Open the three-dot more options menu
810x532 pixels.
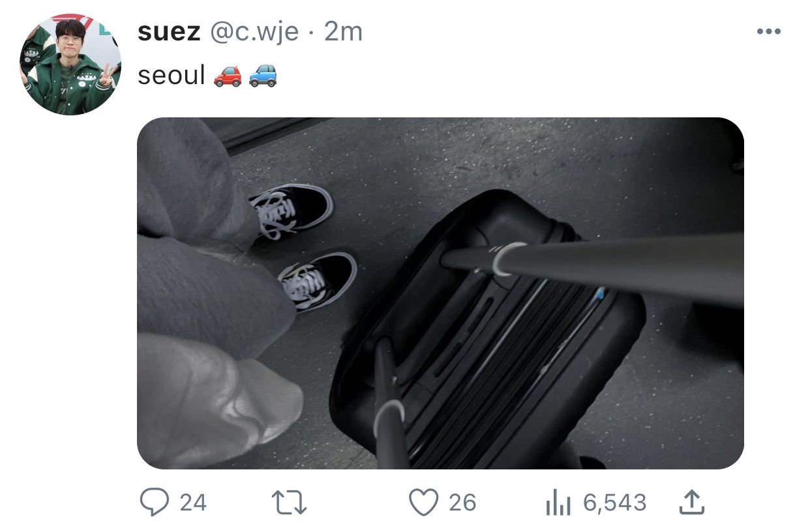click(x=768, y=31)
